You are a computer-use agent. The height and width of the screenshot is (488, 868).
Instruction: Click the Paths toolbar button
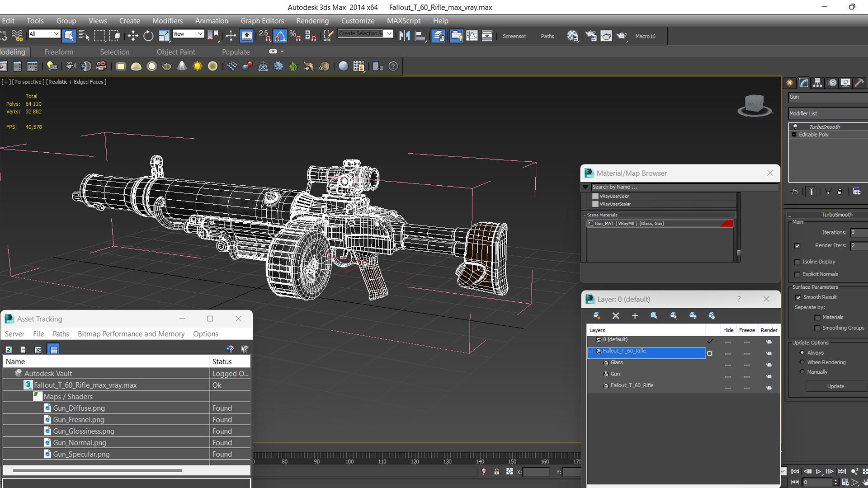click(x=547, y=36)
